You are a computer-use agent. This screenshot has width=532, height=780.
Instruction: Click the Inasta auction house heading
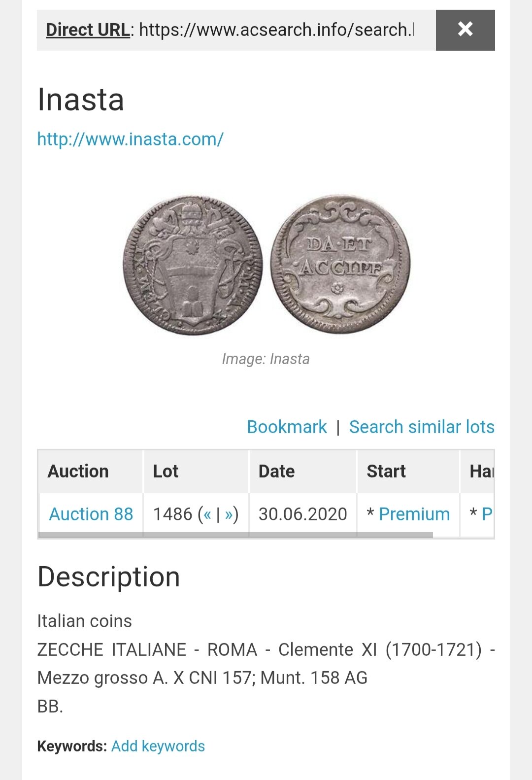click(81, 100)
